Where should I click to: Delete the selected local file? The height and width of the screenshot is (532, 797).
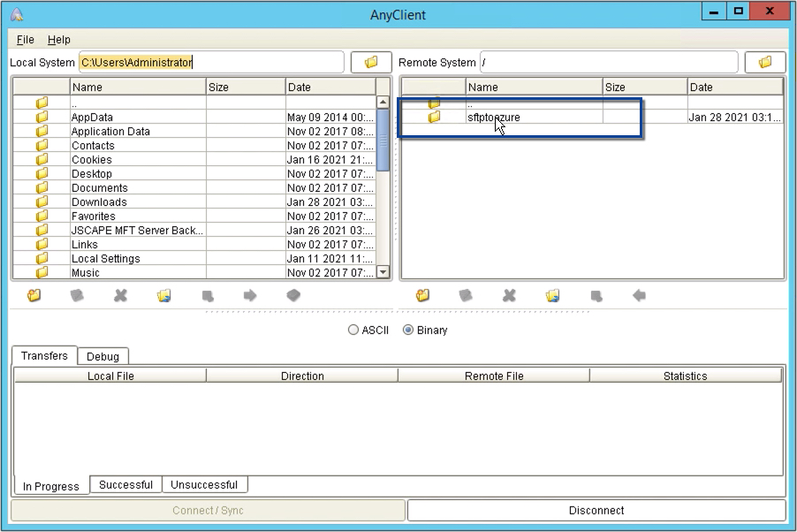pyautogui.click(x=120, y=296)
